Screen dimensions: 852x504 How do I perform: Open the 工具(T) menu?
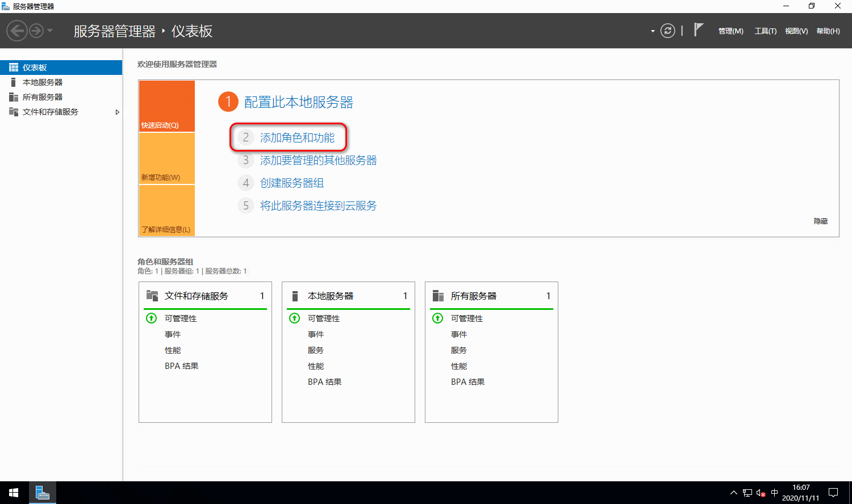765,31
